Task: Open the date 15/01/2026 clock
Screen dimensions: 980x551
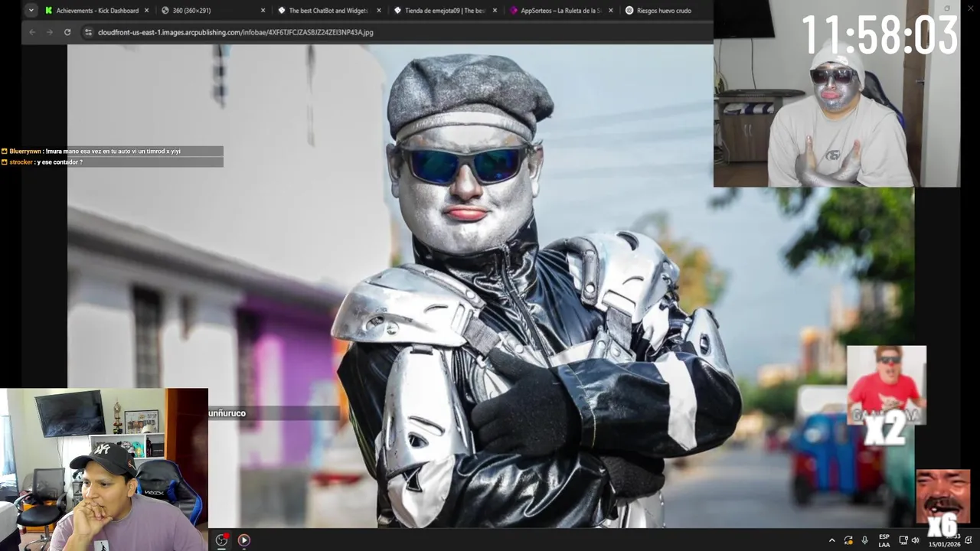Action: [943, 544]
